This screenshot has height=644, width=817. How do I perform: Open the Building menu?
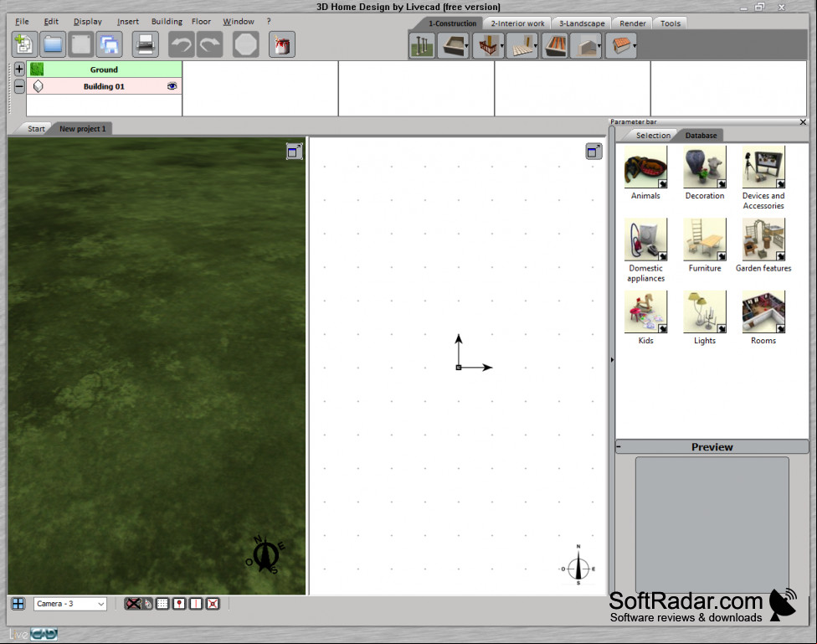pyautogui.click(x=167, y=22)
